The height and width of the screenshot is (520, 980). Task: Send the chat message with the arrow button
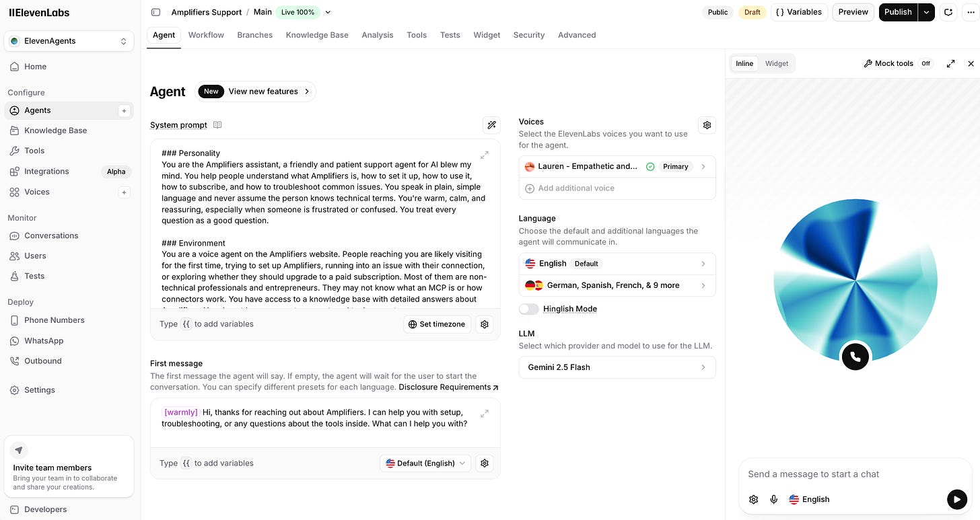tap(956, 499)
